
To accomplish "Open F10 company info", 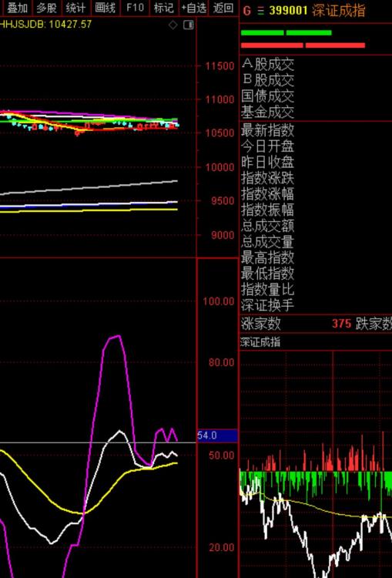I will click(x=135, y=8).
